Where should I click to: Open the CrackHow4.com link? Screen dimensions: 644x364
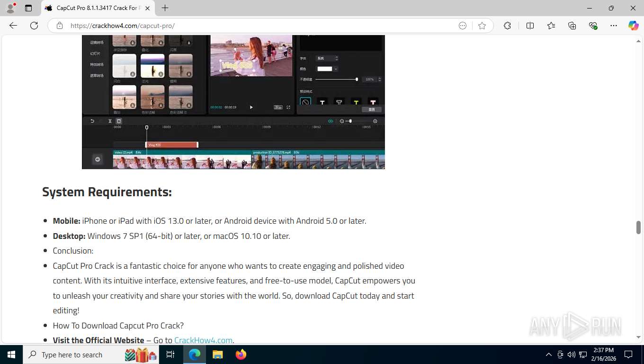click(x=203, y=340)
